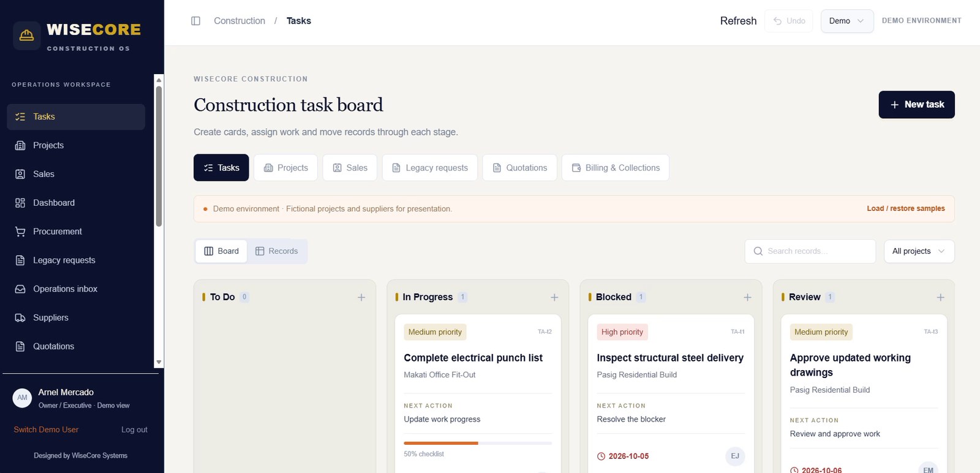The image size is (980, 473).
Task: Select the Billing & Collections tab
Action: point(616,168)
